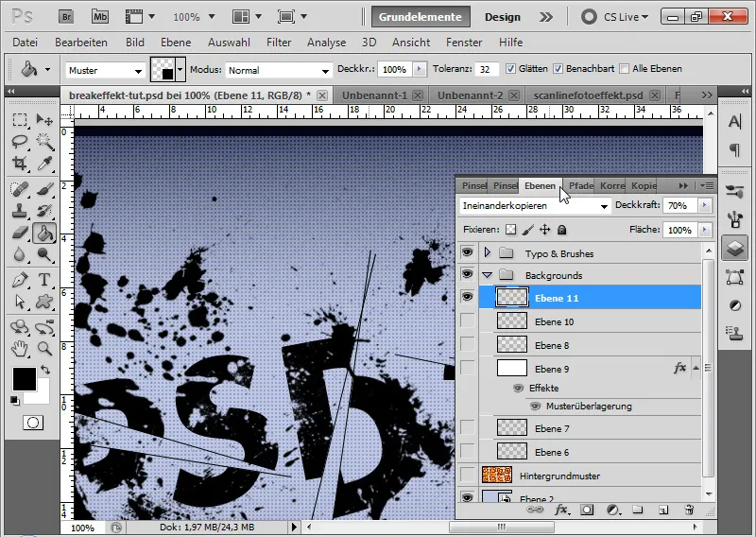Select the Blur tool
The image size is (756, 537).
(19, 254)
